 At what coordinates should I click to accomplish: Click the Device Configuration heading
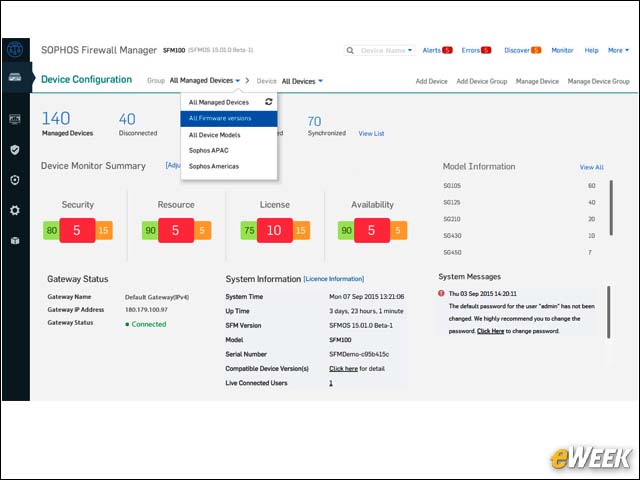coord(87,79)
